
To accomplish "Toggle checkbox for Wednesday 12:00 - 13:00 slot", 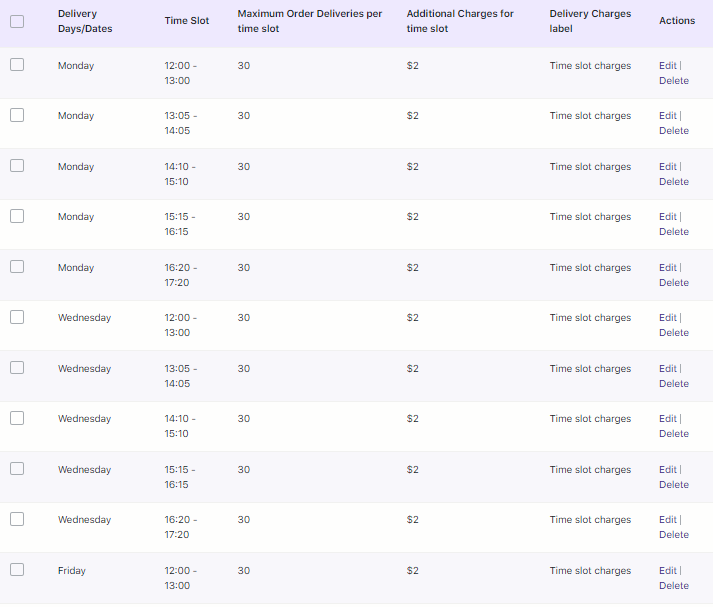I will click(17, 316).
